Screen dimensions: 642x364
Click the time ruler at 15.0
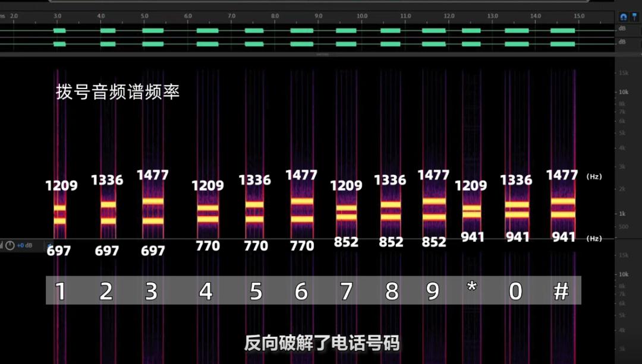point(579,16)
